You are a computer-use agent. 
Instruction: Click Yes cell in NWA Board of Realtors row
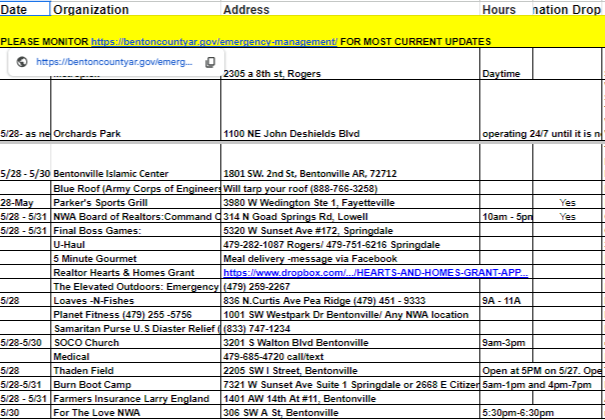[567, 216]
